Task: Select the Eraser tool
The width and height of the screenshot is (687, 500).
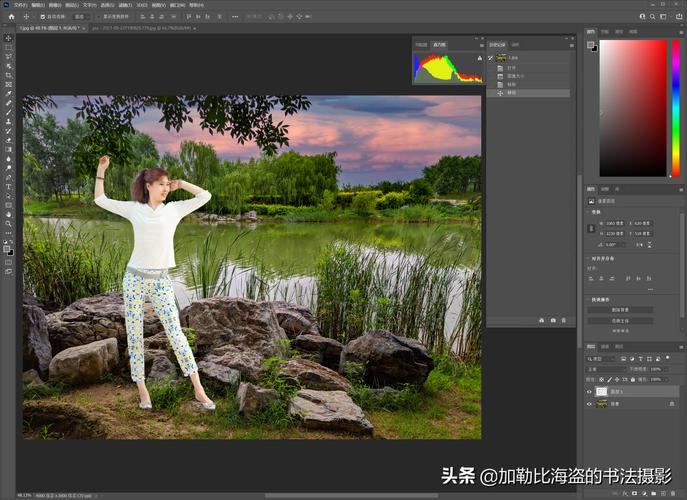Action: (8, 140)
